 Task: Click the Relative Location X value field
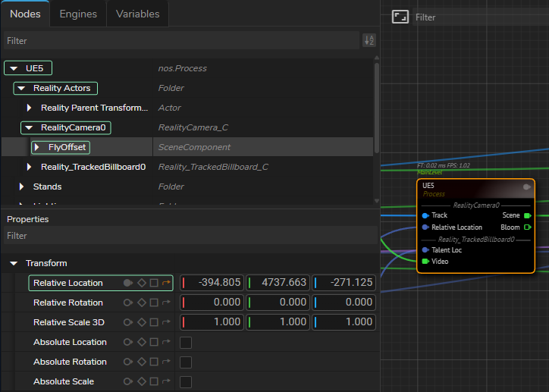coord(212,283)
